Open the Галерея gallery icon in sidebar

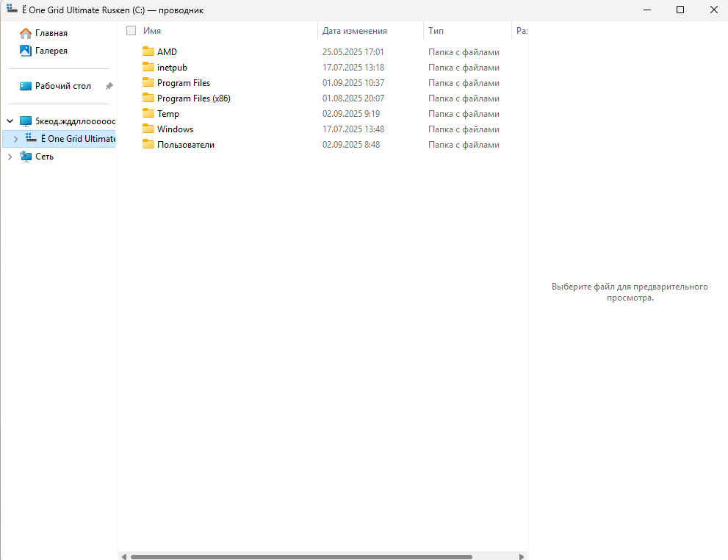(x=26, y=51)
